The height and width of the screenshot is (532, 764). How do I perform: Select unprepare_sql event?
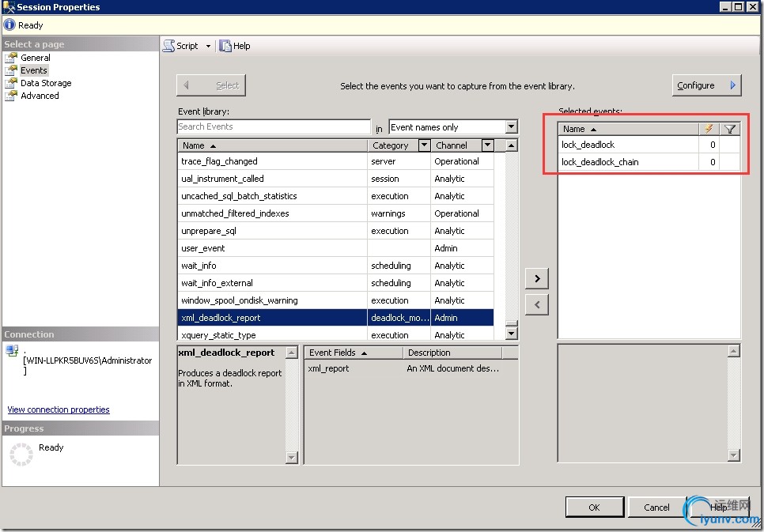click(335, 231)
